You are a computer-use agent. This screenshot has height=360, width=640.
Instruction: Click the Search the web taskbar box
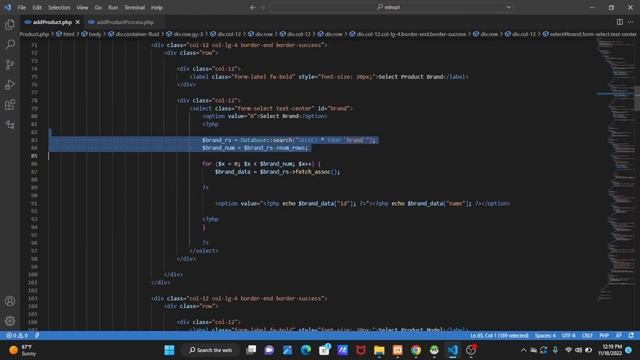point(211,350)
